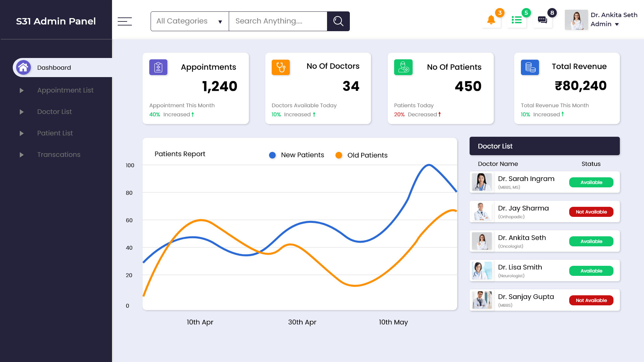Click the Dashboard home icon
Image resolution: width=644 pixels, height=362 pixels.
coord(23,67)
